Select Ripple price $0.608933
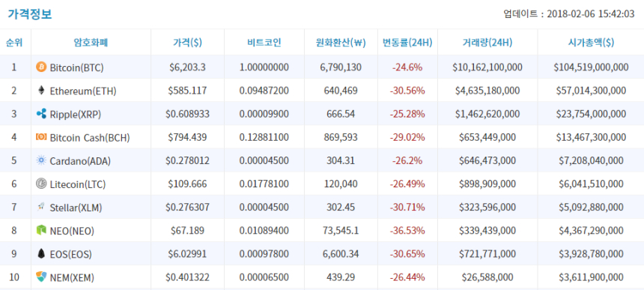Screen dimensions: 644x290 187,114
